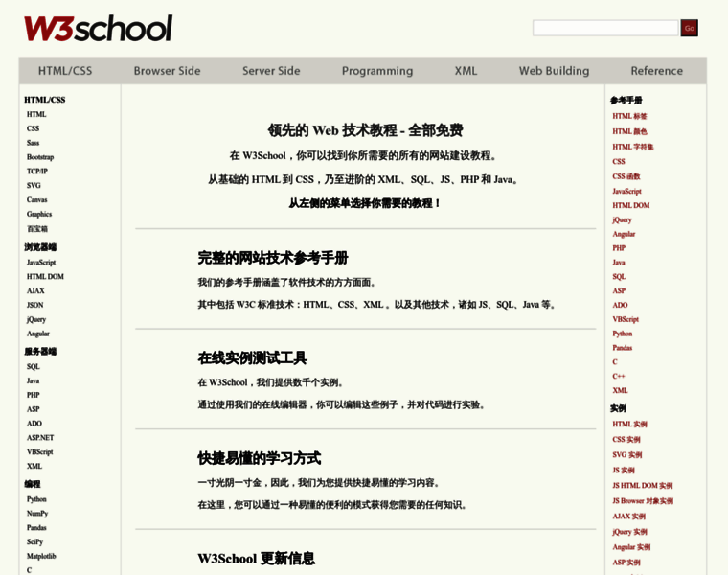Open XML reference in right sidebar
The image size is (728, 575).
pyautogui.click(x=621, y=391)
